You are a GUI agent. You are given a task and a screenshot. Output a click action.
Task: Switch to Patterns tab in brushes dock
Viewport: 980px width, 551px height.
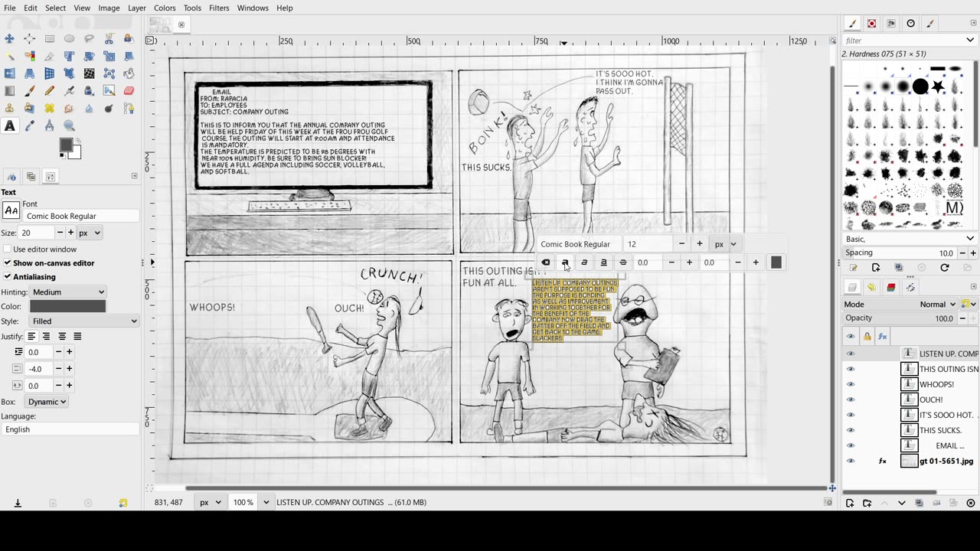(871, 24)
